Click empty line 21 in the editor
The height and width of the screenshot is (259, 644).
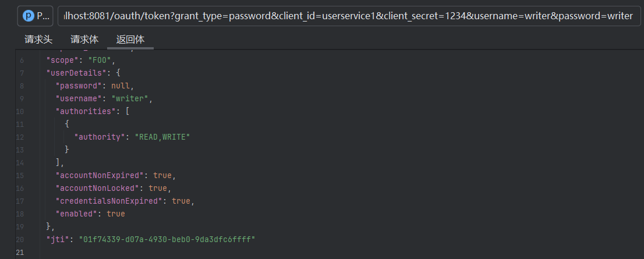click(x=175, y=252)
